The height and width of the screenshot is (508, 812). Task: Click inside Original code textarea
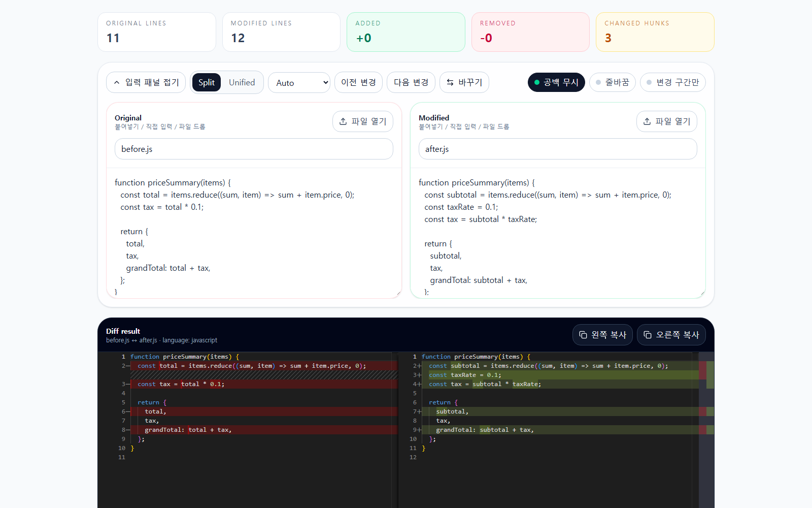[x=254, y=234]
